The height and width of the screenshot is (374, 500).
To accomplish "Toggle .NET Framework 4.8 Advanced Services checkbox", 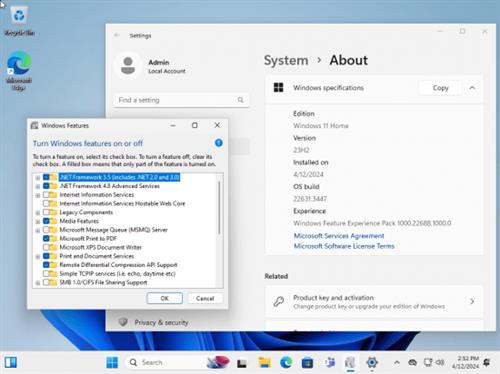I will pyautogui.click(x=46, y=186).
